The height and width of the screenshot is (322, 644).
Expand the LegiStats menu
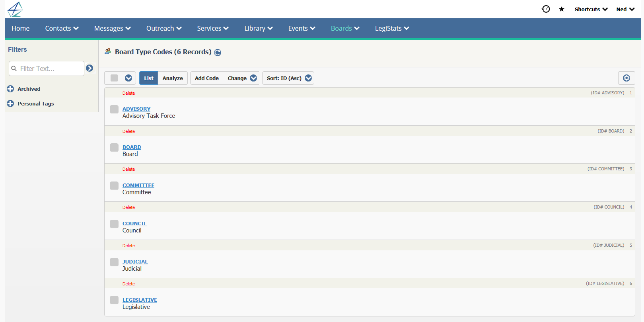[392, 28]
